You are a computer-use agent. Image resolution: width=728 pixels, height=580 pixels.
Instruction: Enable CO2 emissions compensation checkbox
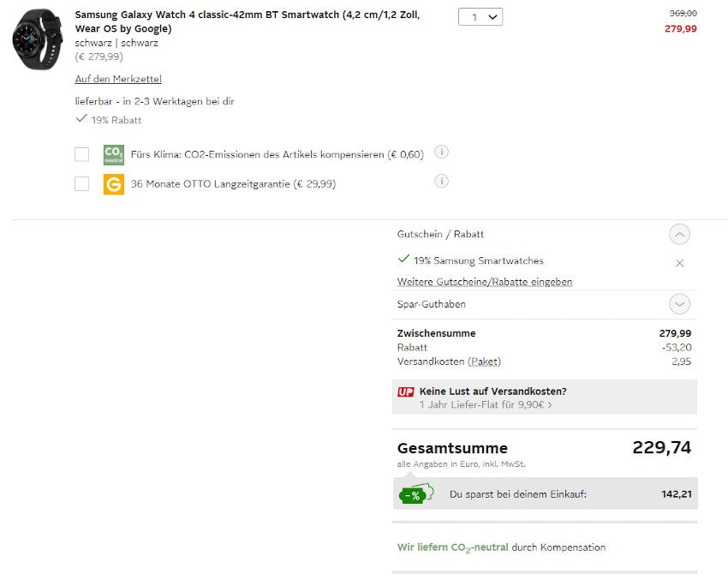81,154
